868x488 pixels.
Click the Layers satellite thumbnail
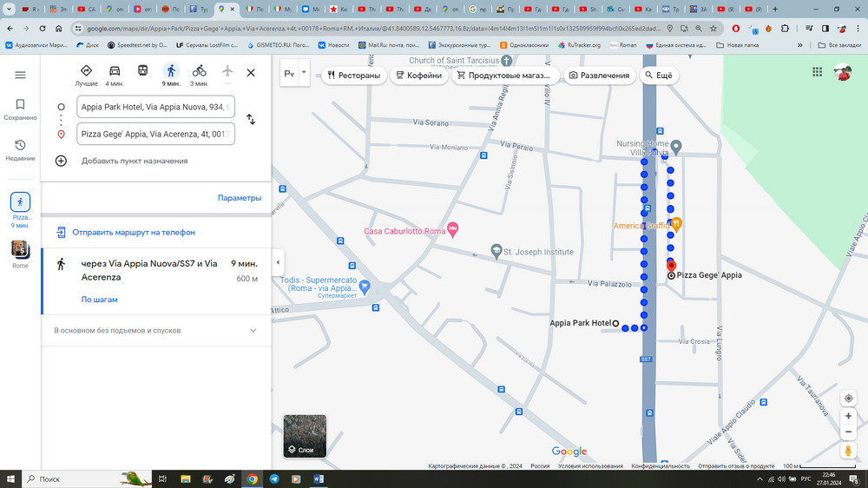(305, 436)
